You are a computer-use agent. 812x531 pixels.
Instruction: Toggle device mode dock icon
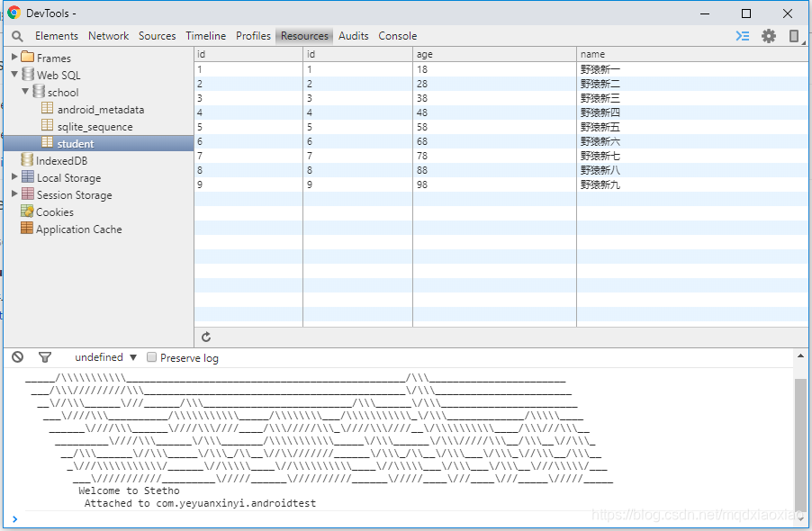pos(793,36)
